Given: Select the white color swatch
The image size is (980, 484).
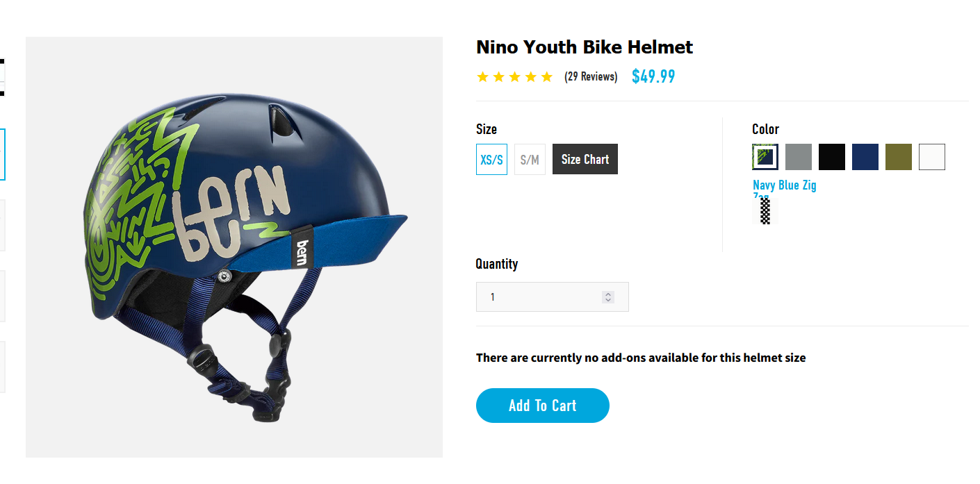Looking at the screenshot, I should [x=931, y=156].
